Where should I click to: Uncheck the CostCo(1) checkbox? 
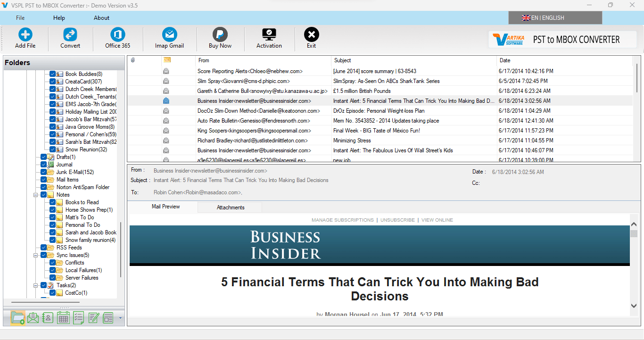pos(53,293)
